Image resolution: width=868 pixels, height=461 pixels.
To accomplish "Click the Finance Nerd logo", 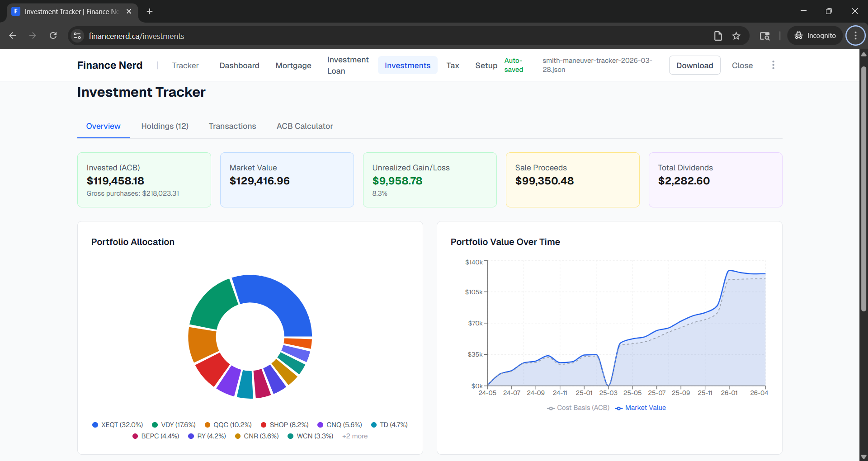I will click(109, 65).
